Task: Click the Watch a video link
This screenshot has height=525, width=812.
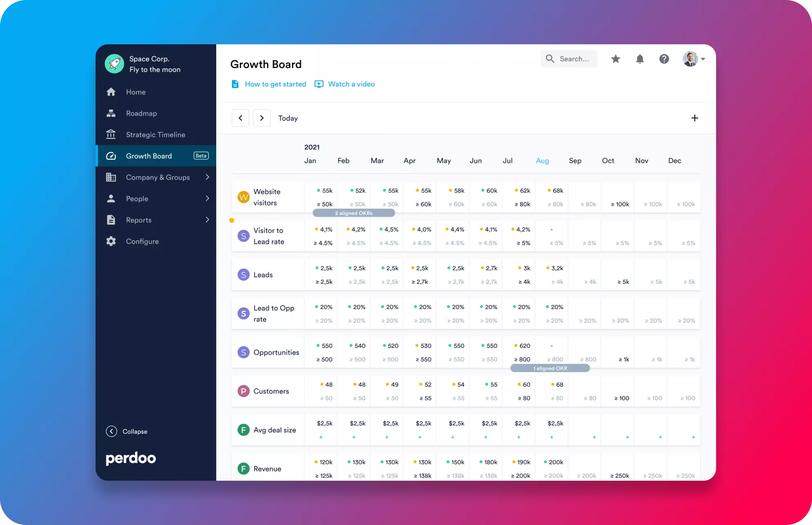Action: pyautogui.click(x=351, y=84)
